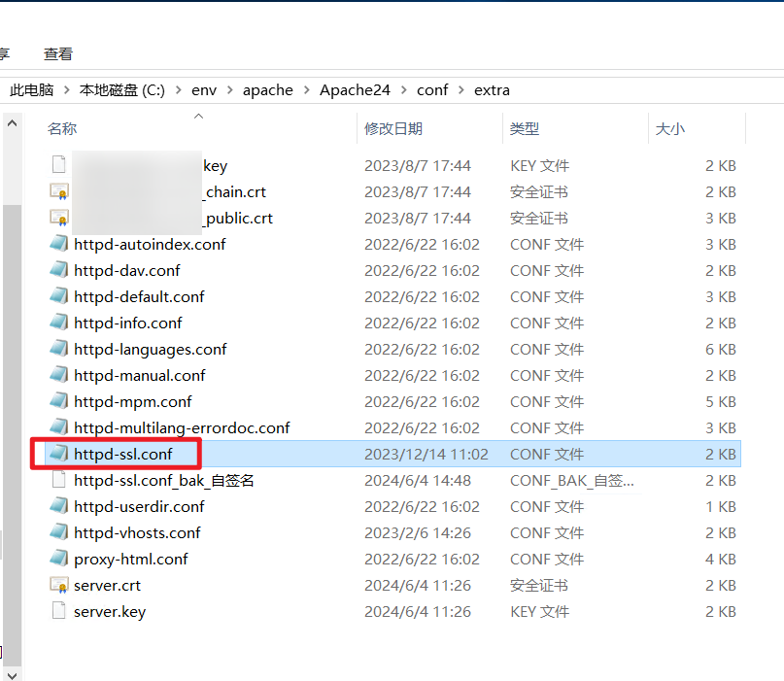Click the httpd-ssl.conf file icon
The width and height of the screenshot is (784, 681).
[59, 454]
